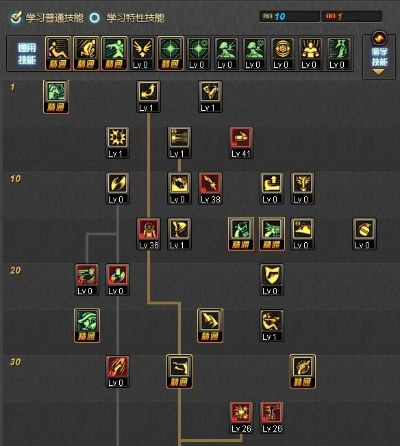Image resolution: width=400 pixels, height=446 pixels.
Task: Click the red arrow skill at Lv 38
Action: click(x=210, y=188)
